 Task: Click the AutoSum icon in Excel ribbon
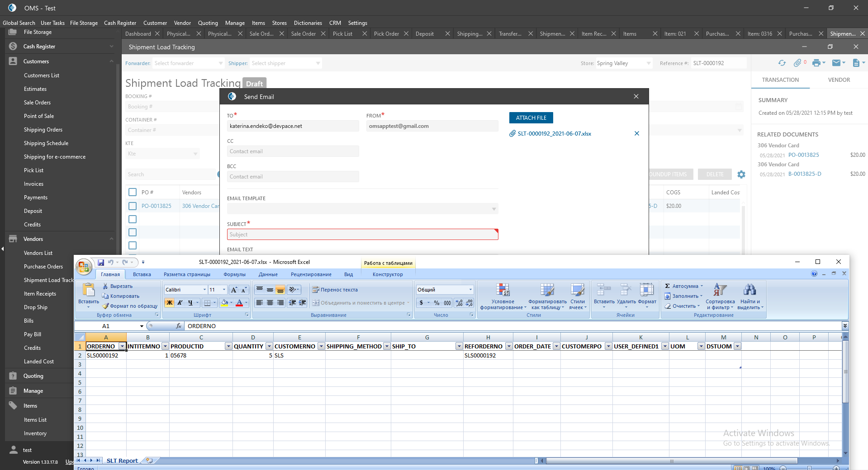667,286
